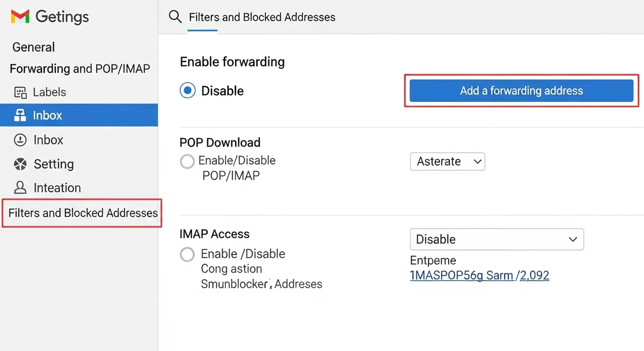The height and width of the screenshot is (351, 644).
Task: Select the Disable forwarding radio button
Action: [x=187, y=90]
